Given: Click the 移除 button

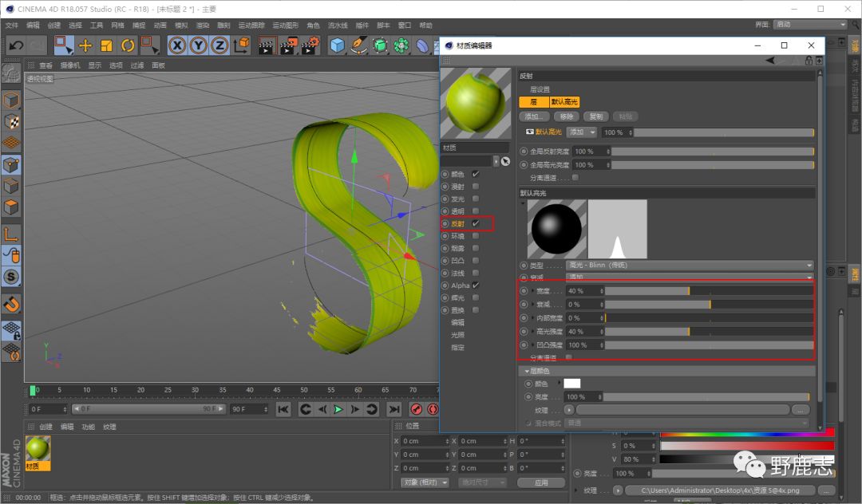Looking at the screenshot, I should [567, 116].
